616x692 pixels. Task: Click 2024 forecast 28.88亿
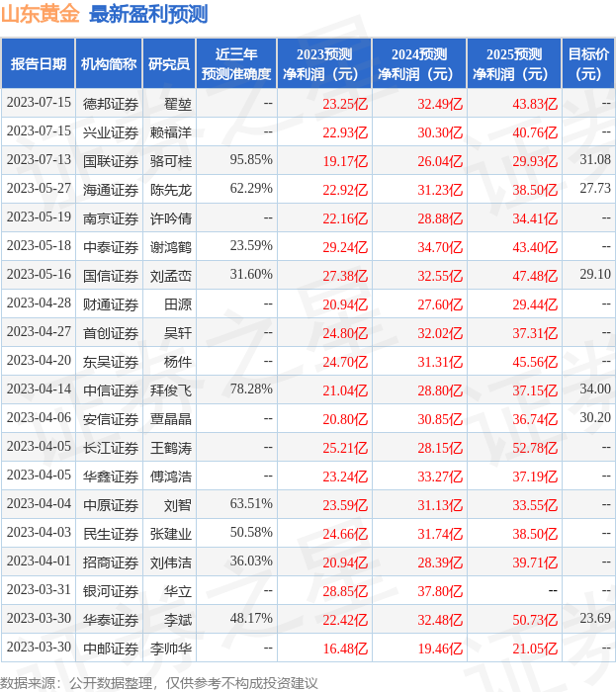(440, 218)
